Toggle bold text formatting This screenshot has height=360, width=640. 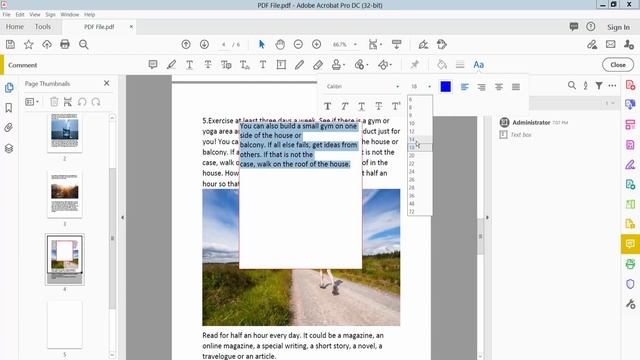[327, 106]
